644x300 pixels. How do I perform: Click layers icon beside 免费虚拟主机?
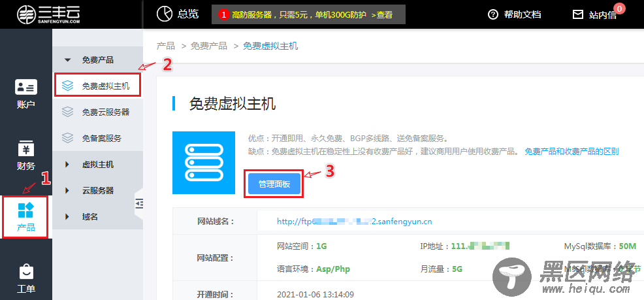click(67, 86)
